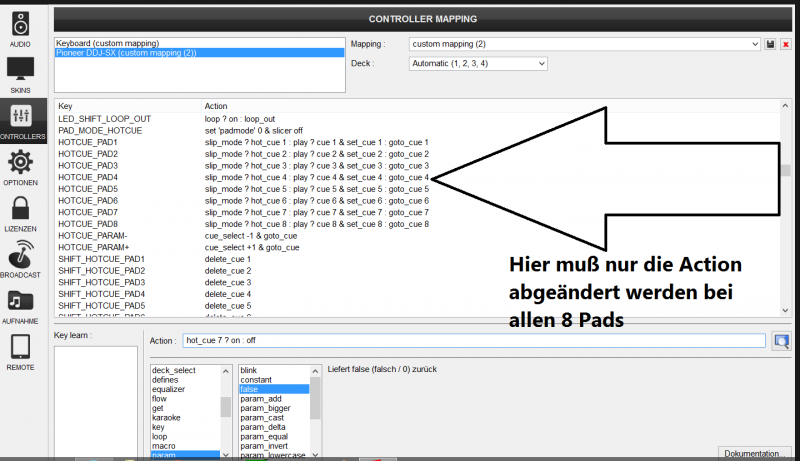
Task: Select the HOTCUE_PAD5 key row
Action: pos(417,189)
